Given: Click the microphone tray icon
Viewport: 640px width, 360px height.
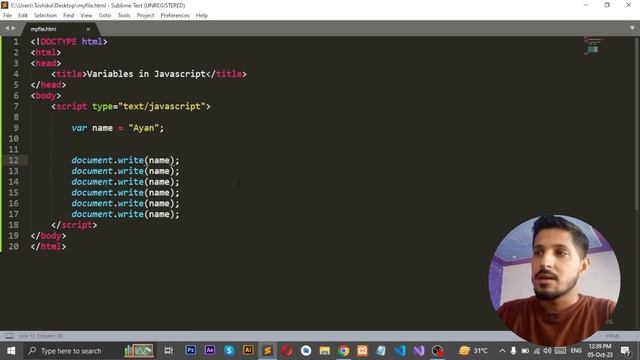Looking at the screenshot, I should (513, 351).
